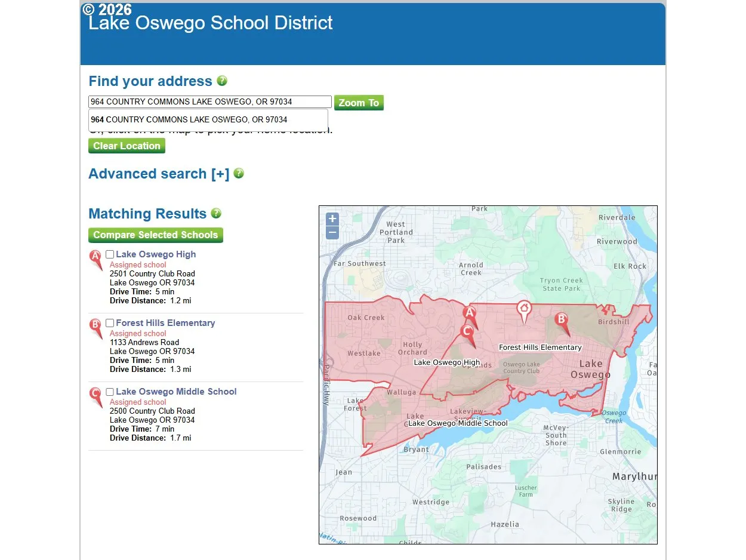
Task: Click the Marylhurst label on the map
Action: click(634, 476)
